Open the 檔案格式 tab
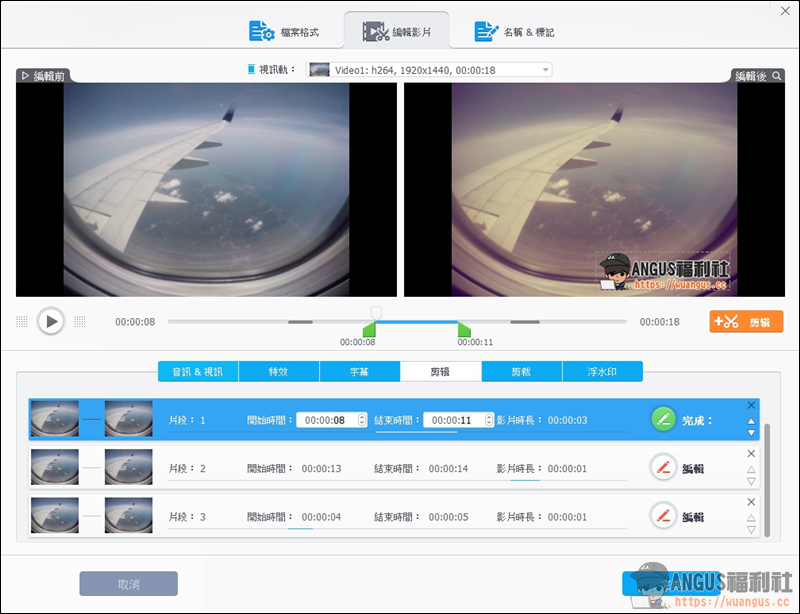The image size is (800, 614). pos(284,32)
